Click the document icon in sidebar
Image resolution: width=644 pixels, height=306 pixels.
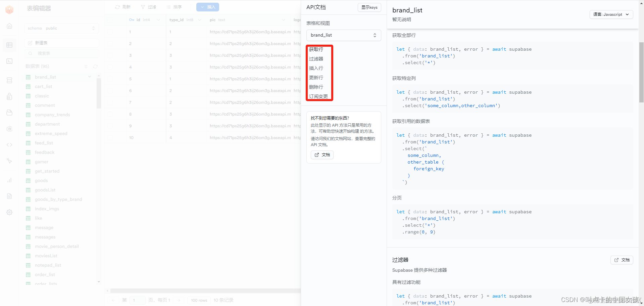[9, 196]
